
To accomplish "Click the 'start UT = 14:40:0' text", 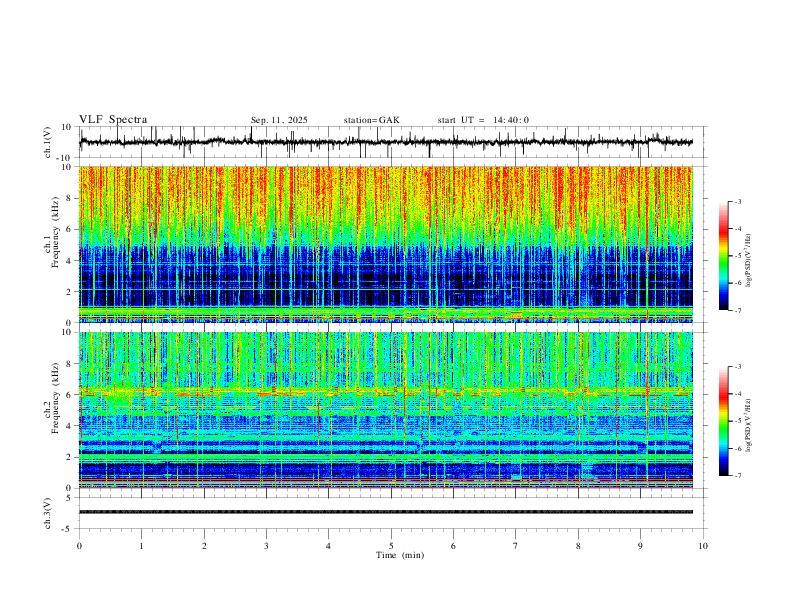I will click(483, 120).
